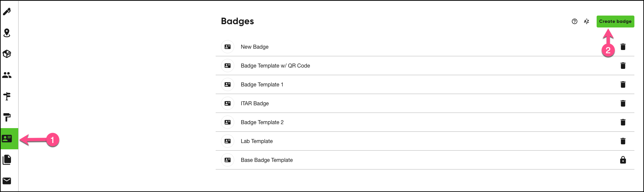Toggle the lock on Base Badge Template
The height and width of the screenshot is (192, 644).
623,160
